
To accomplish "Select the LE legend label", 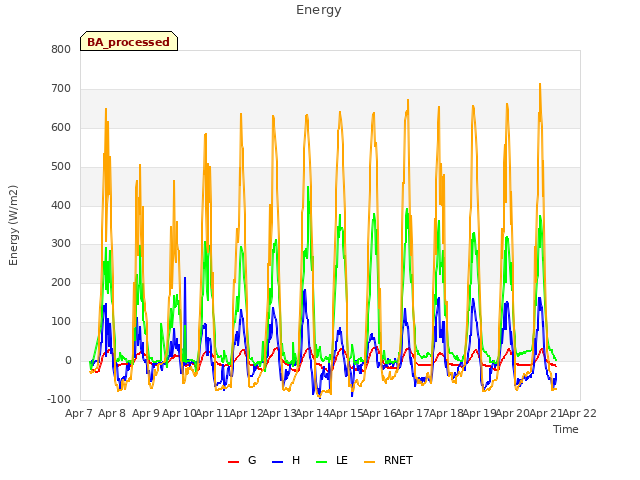I will (x=342, y=460).
